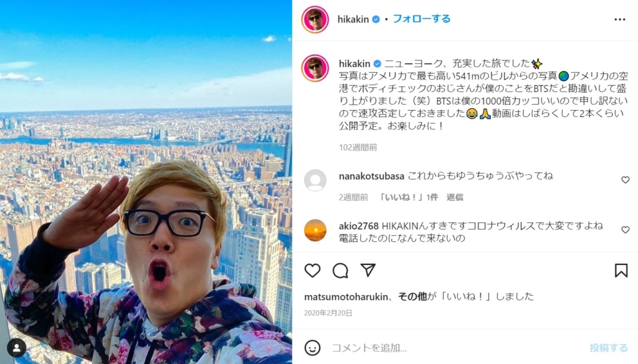Click the 投稿する post button
Viewport: 638px width, 364px height.
pyautogui.click(x=609, y=348)
